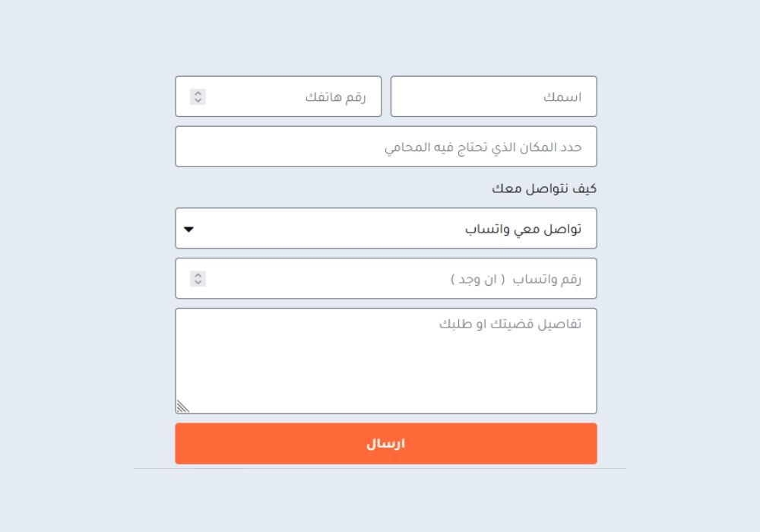Click the spinner control in the phone field

[198, 97]
